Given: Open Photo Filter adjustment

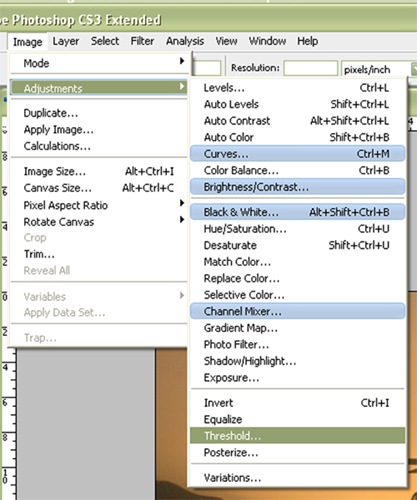Looking at the screenshot, I should coord(298,344).
